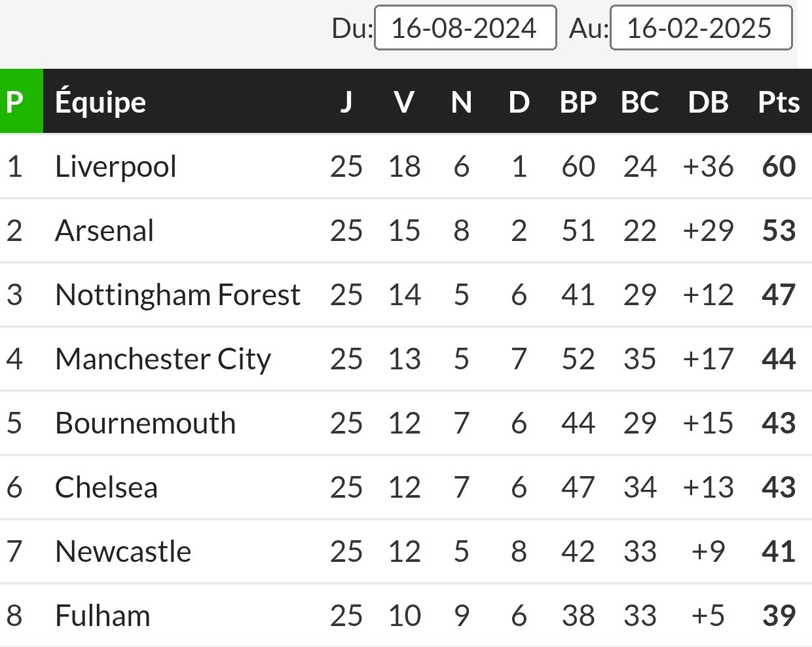The width and height of the screenshot is (812, 647).
Task: Select Nottingham Forest team name
Action: point(177,295)
